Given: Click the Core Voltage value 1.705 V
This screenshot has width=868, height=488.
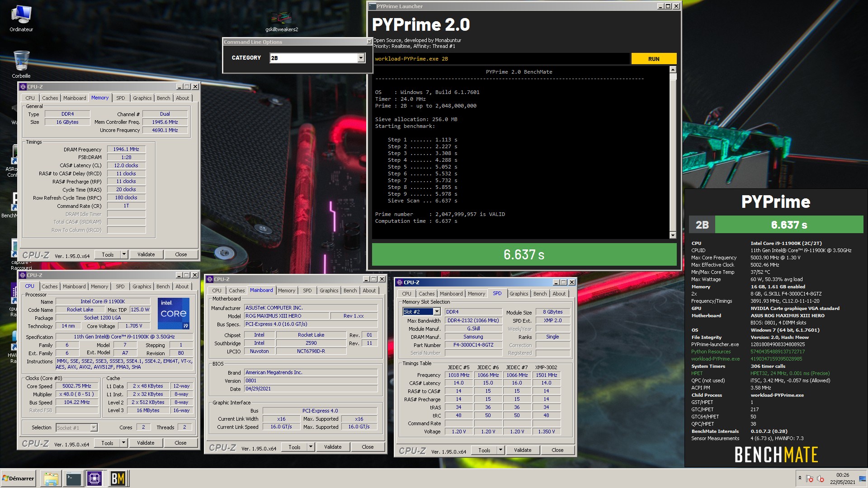Looking at the screenshot, I should (x=134, y=326).
